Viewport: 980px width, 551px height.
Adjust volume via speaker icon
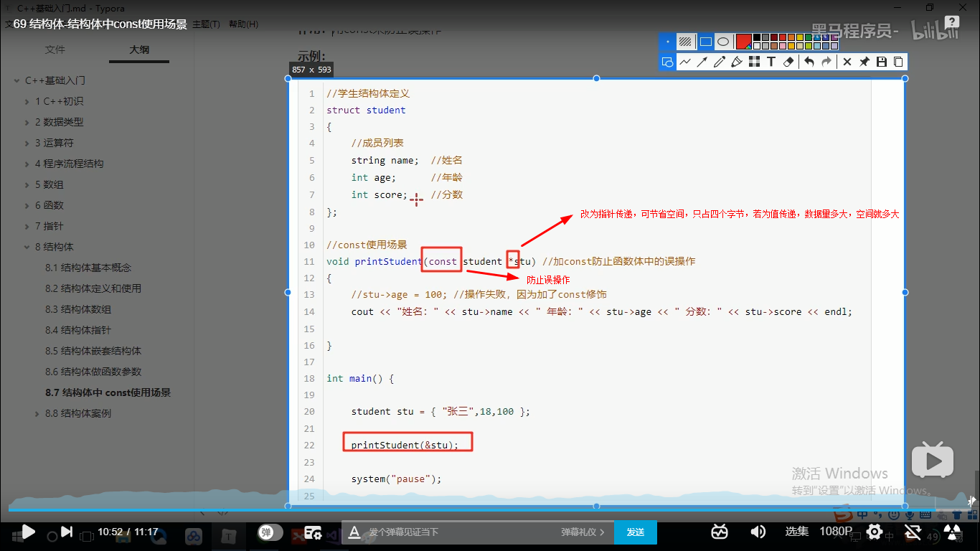coord(758,532)
